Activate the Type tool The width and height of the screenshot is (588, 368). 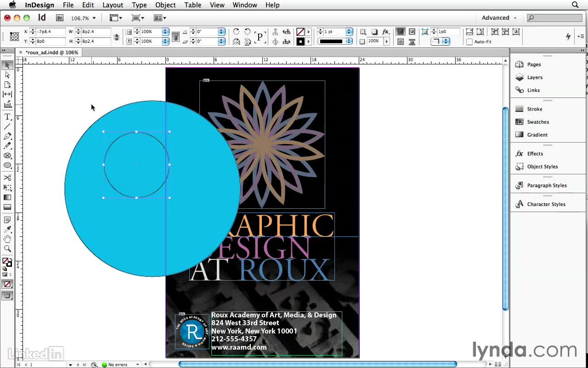(x=7, y=117)
